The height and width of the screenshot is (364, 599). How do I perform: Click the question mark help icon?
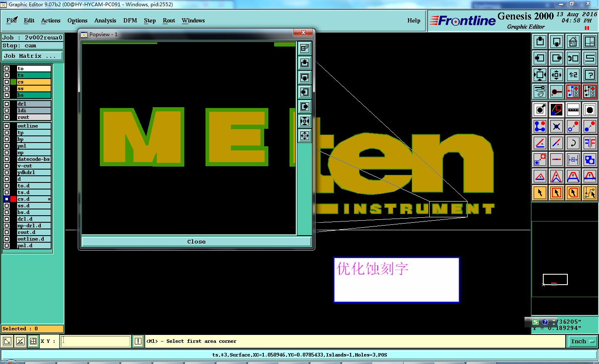coord(590,75)
